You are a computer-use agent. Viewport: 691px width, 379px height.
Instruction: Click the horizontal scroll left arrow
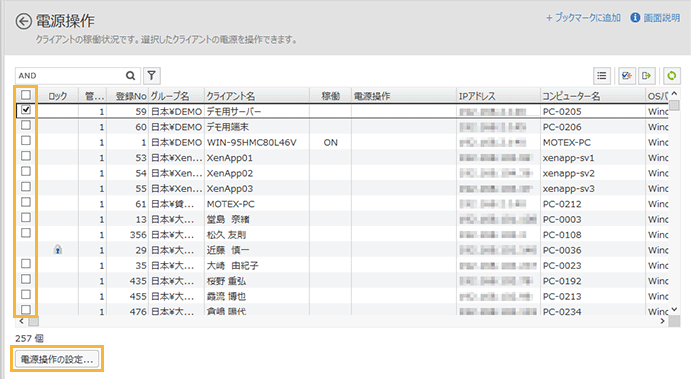click(21, 321)
